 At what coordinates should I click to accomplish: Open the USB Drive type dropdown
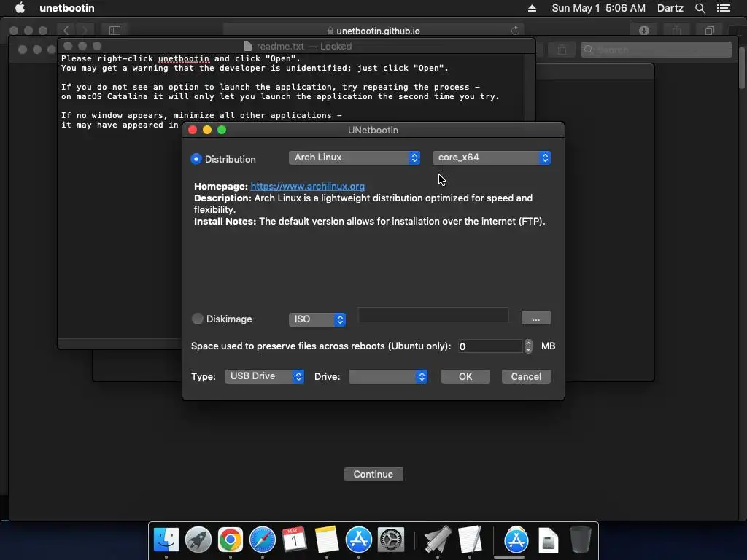tap(264, 376)
